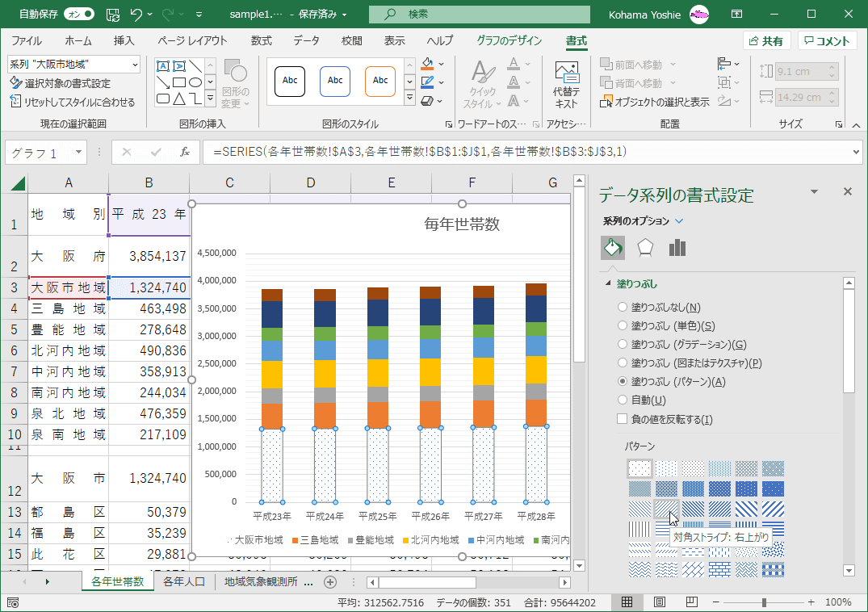Switch to the Effects pentagon icon
The image size is (868, 612).
(x=644, y=248)
